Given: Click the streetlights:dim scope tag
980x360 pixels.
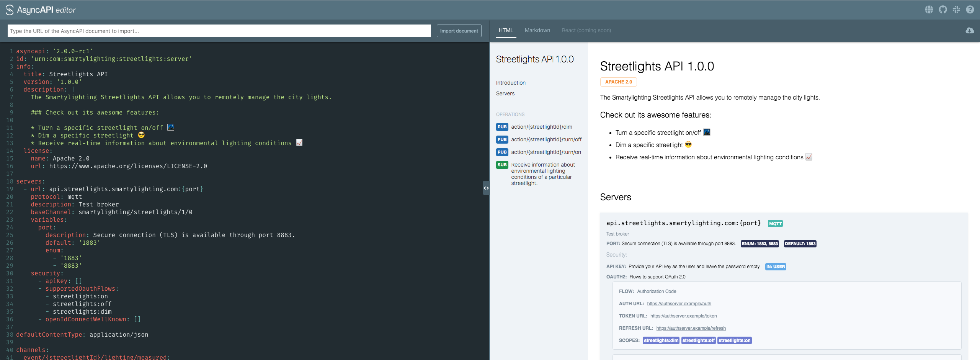Looking at the screenshot, I should coord(661,340).
